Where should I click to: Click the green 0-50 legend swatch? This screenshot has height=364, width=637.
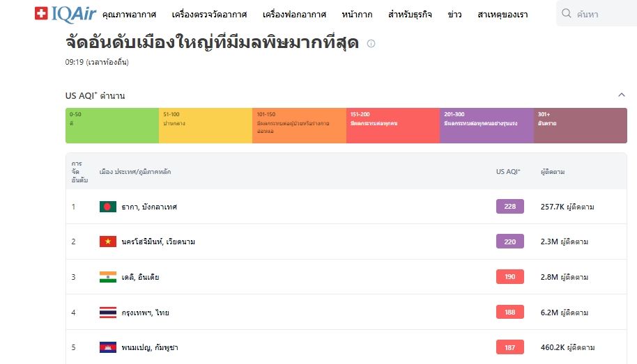(112, 125)
